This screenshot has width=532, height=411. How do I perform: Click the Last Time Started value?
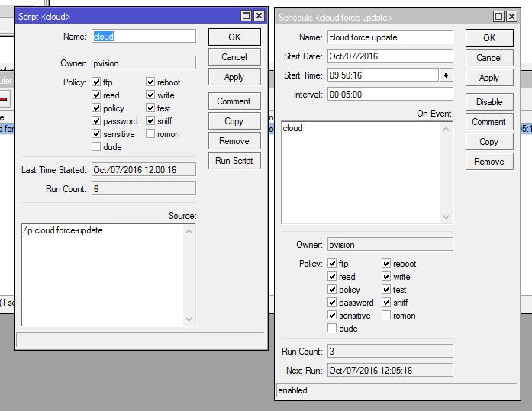[x=143, y=169]
